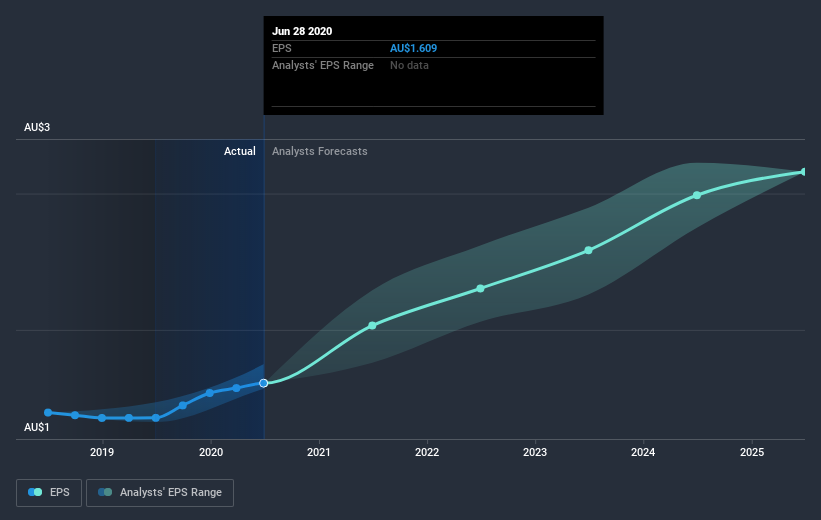Click the 'Actual' section label
The image size is (821, 520).
[x=240, y=151]
